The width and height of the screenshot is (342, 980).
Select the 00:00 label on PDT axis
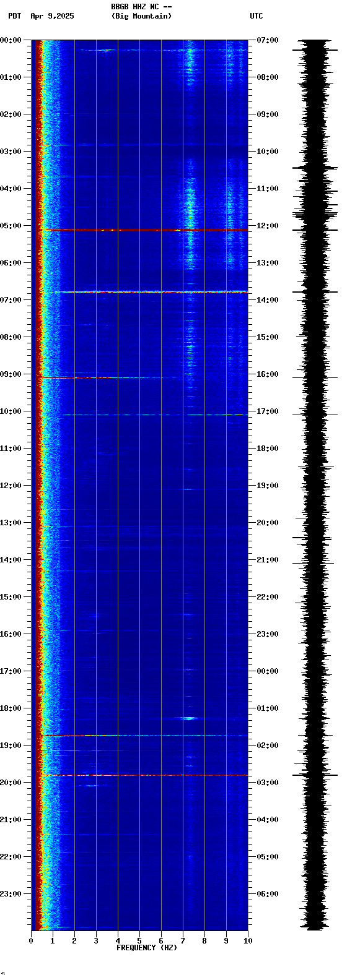(11, 40)
